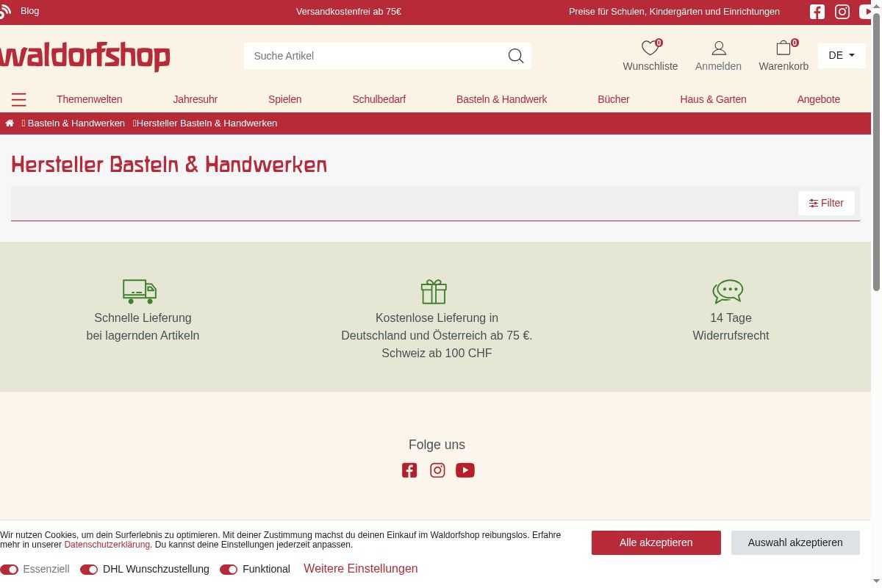
Task: Open the Basteln & Handwerk menu
Action: point(501,99)
